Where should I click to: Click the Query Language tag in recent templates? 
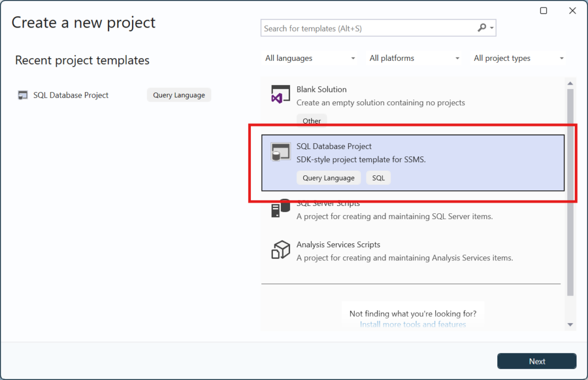(x=179, y=95)
